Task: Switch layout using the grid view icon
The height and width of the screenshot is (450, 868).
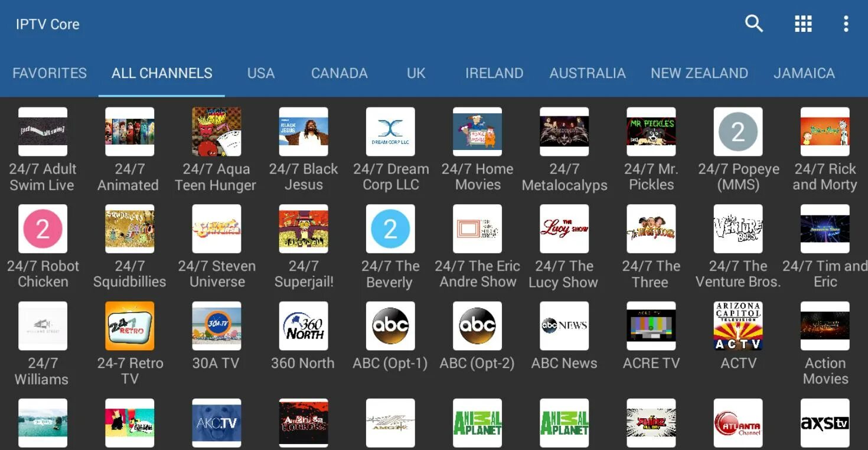Action: tap(803, 24)
